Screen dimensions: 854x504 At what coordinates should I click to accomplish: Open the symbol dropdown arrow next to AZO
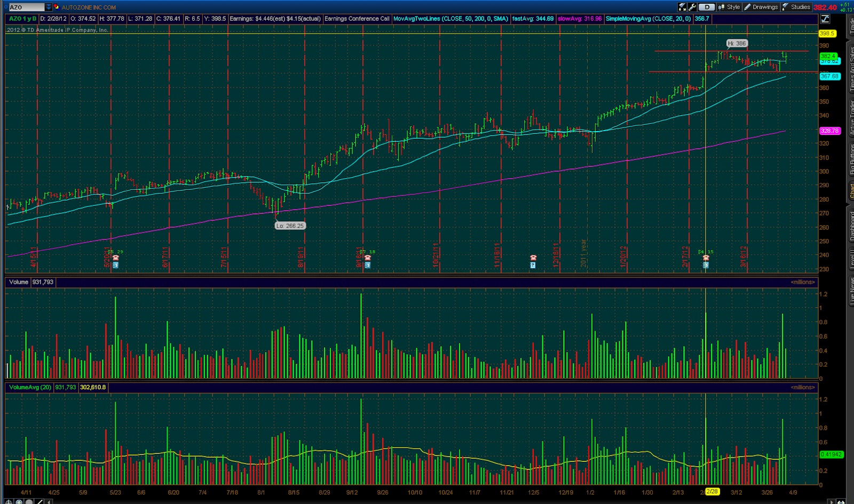coord(49,7)
